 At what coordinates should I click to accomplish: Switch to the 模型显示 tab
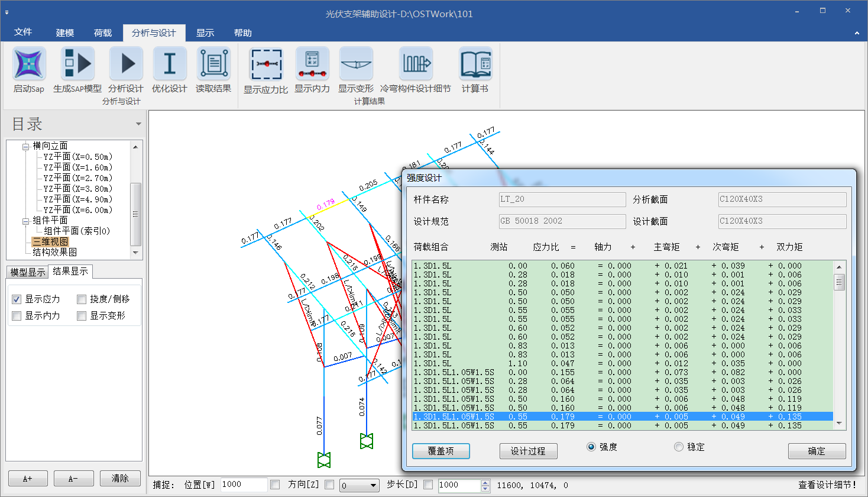(x=28, y=272)
